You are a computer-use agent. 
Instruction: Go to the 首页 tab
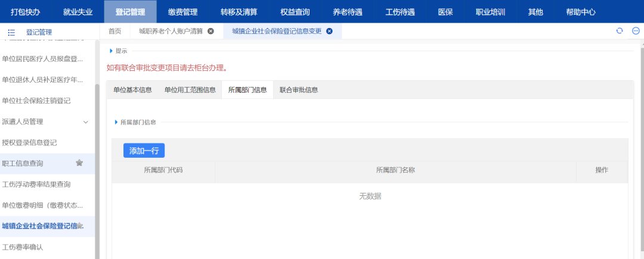pyautogui.click(x=114, y=32)
